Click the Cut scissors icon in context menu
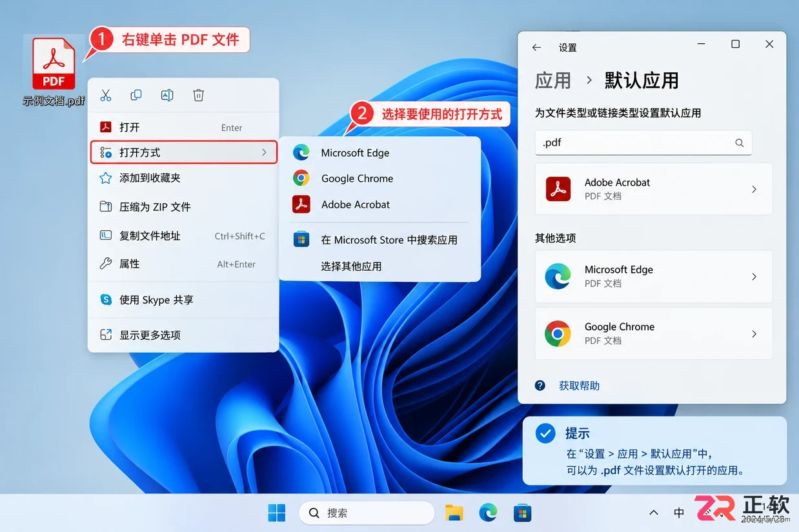 coord(106,95)
